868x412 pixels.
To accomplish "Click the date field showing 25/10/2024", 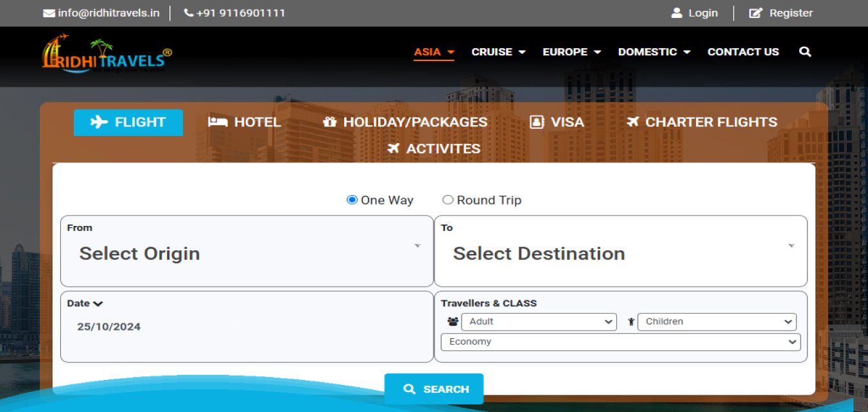I will [x=109, y=327].
